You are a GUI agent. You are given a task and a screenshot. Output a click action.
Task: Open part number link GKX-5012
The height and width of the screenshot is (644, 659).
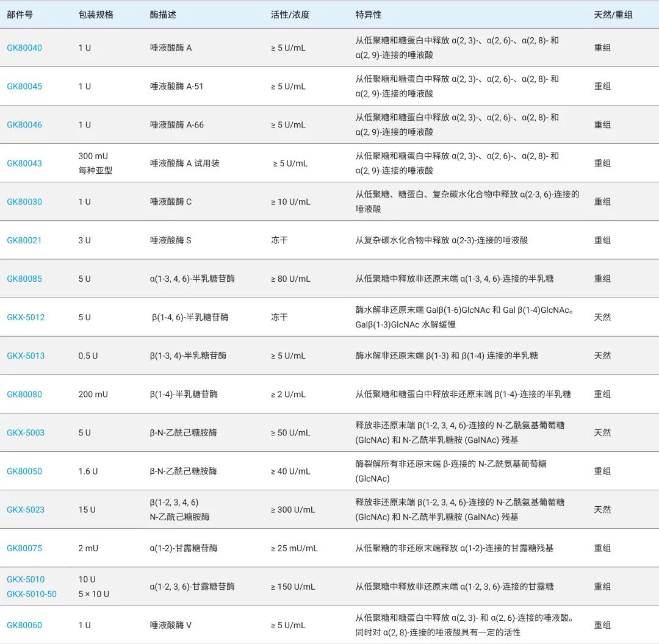(x=26, y=317)
